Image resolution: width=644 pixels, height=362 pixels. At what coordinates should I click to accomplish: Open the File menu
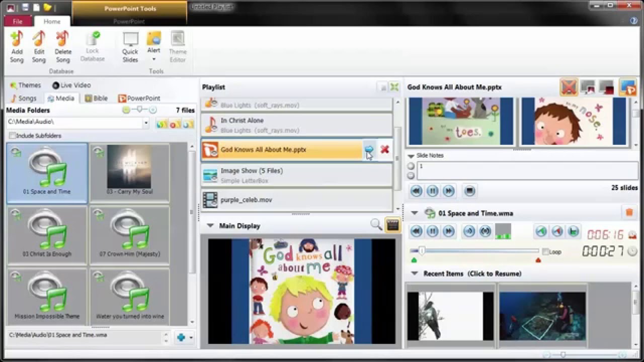(x=18, y=22)
